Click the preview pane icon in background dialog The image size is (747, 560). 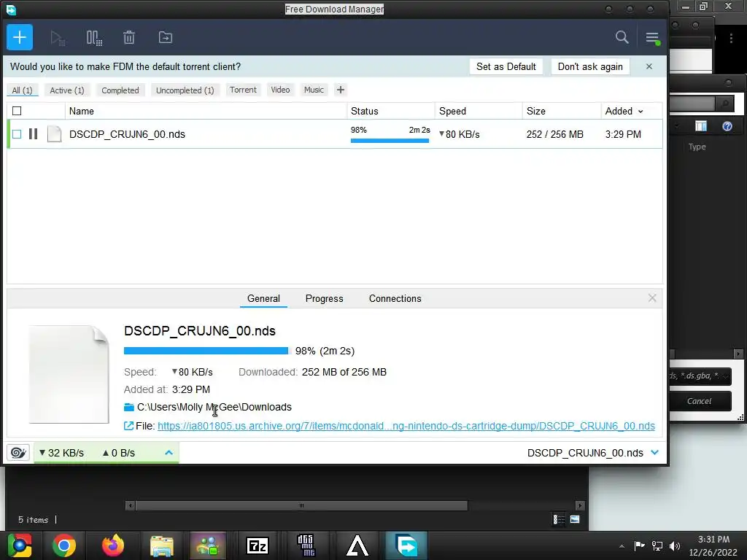701,126
